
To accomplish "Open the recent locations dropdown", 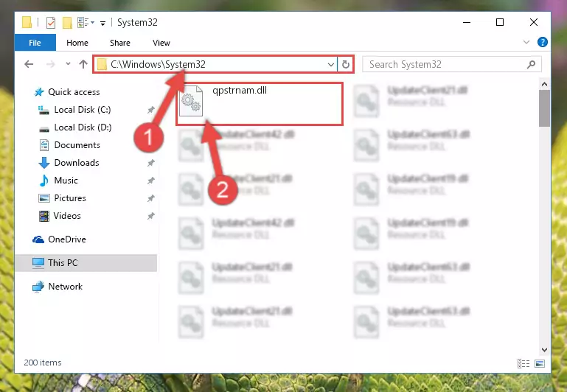I will point(68,64).
